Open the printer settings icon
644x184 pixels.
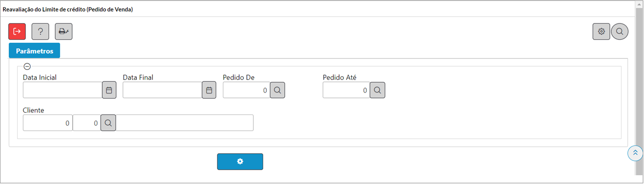click(x=64, y=31)
